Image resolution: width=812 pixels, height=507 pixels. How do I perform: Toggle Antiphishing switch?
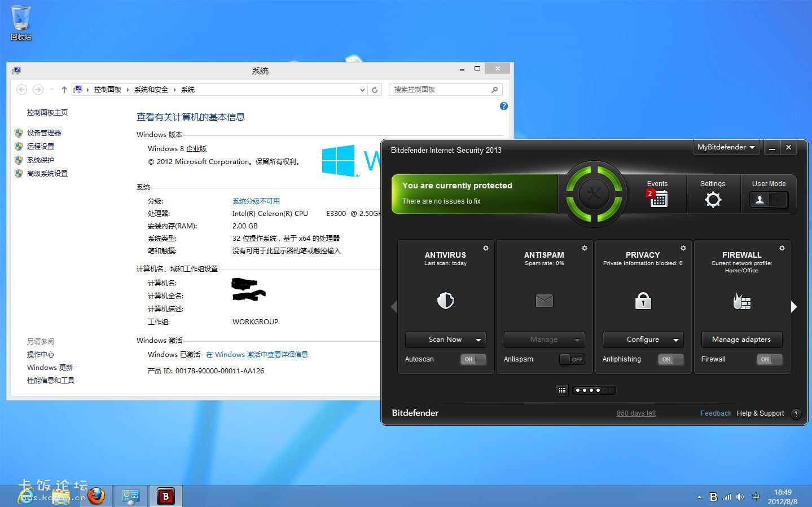pyautogui.click(x=670, y=359)
